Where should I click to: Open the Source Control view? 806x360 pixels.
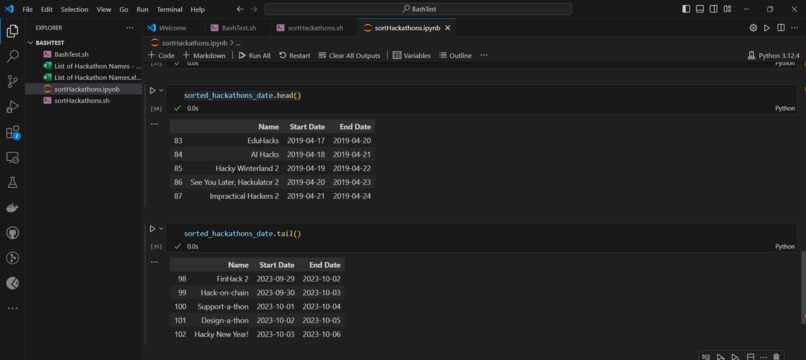[x=12, y=81]
